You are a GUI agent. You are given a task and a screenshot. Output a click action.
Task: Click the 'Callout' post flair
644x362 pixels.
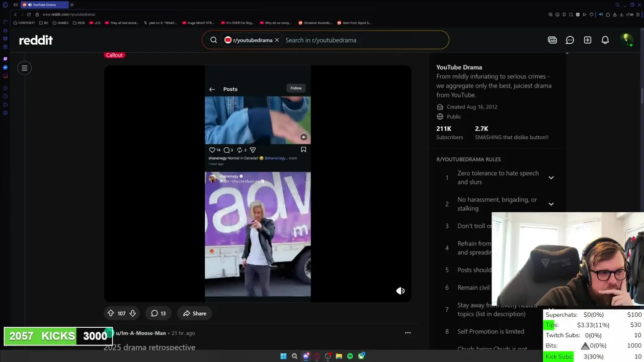114,55
